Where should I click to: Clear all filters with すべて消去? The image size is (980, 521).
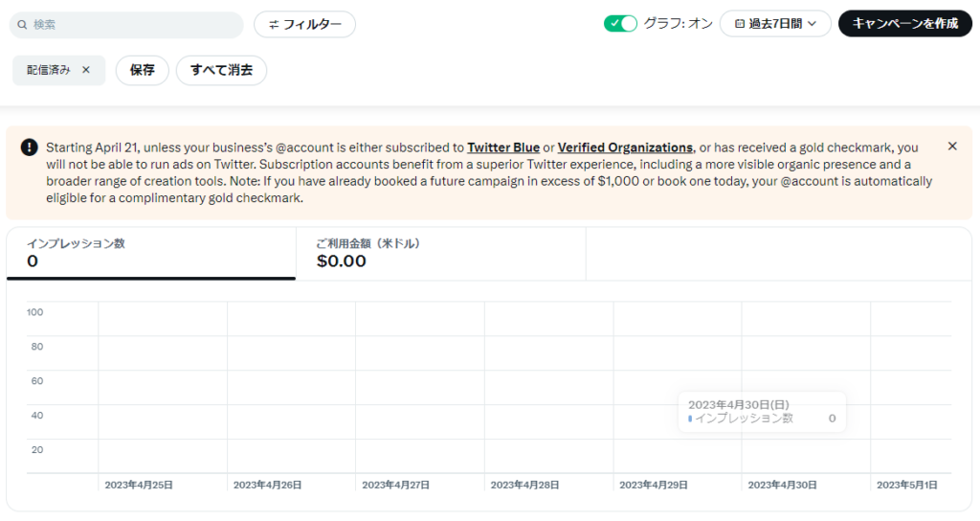point(221,70)
